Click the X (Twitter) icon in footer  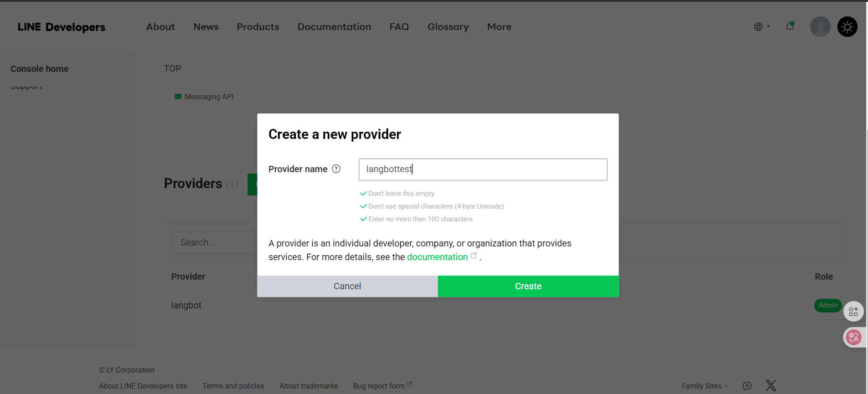[x=770, y=385]
